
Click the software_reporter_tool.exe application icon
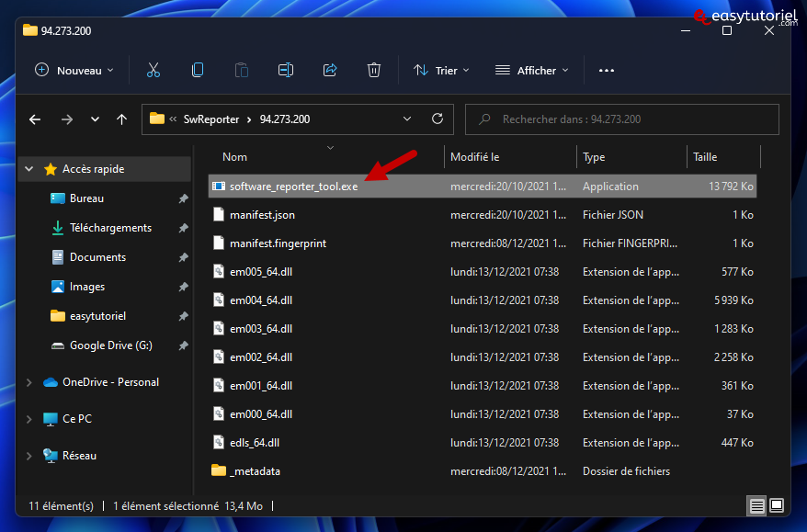[x=219, y=187]
